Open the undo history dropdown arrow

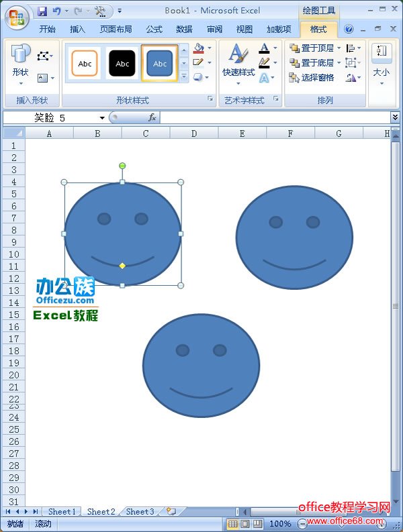tap(66, 11)
